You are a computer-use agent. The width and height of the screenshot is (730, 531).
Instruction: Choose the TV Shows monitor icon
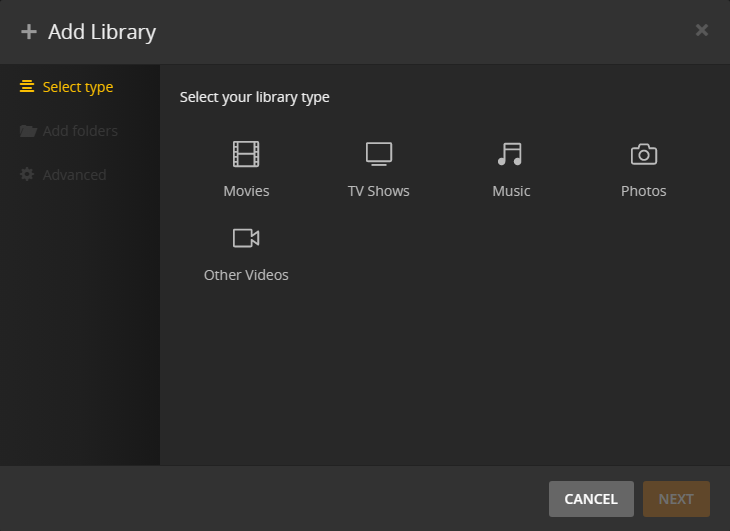pyautogui.click(x=378, y=154)
